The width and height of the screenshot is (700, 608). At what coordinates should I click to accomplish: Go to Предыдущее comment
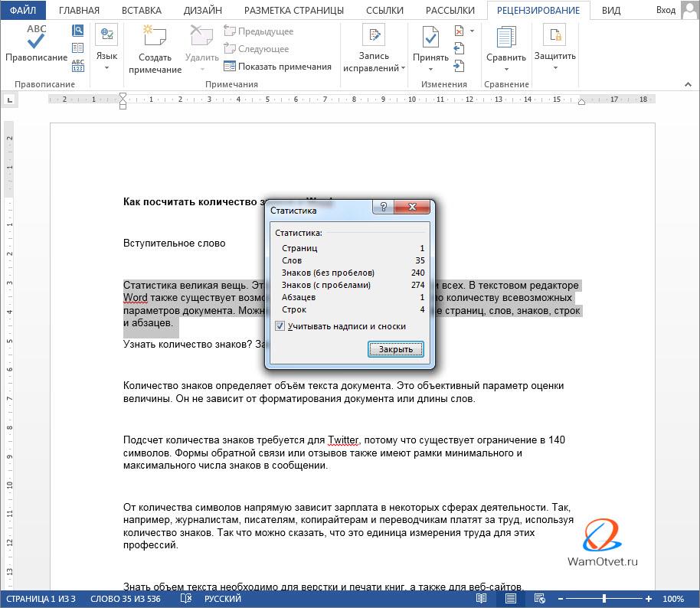(x=259, y=31)
